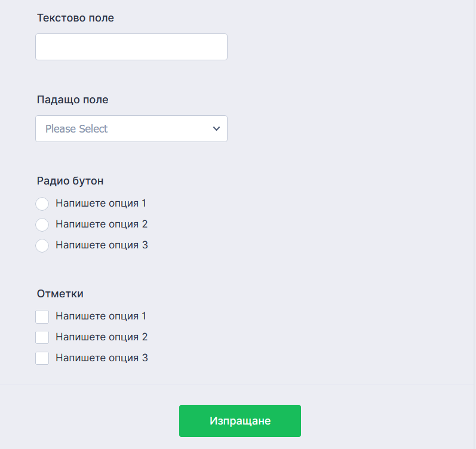
Task: Click the chevron arrow in Падащо поле dropdown
Action: pos(216,128)
